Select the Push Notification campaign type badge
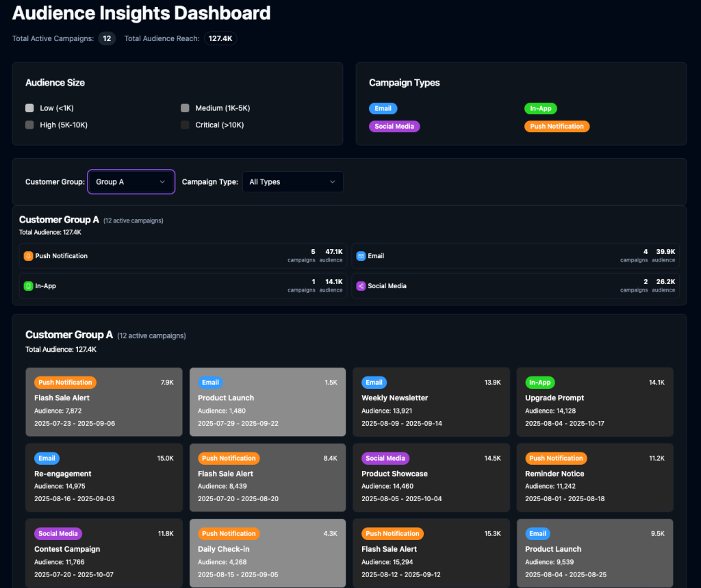This screenshot has height=588, width=701. pyautogui.click(x=557, y=127)
